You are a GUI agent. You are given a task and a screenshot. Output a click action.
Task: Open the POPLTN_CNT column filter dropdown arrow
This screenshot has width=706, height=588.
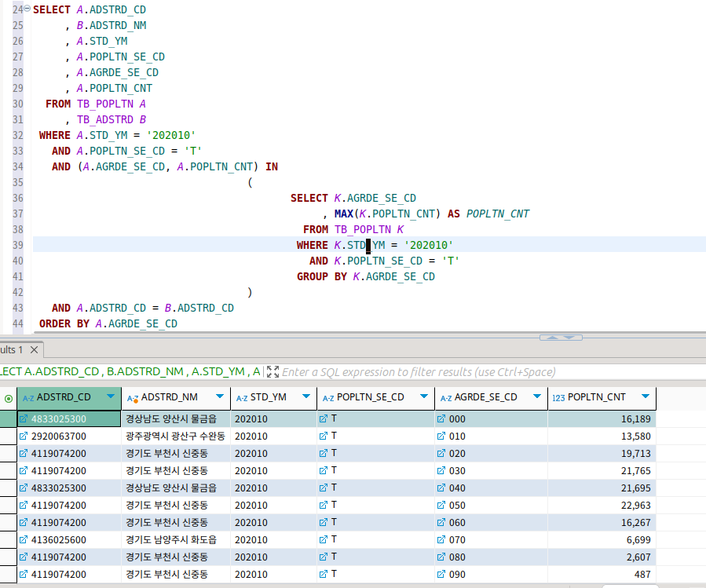point(645,397)
